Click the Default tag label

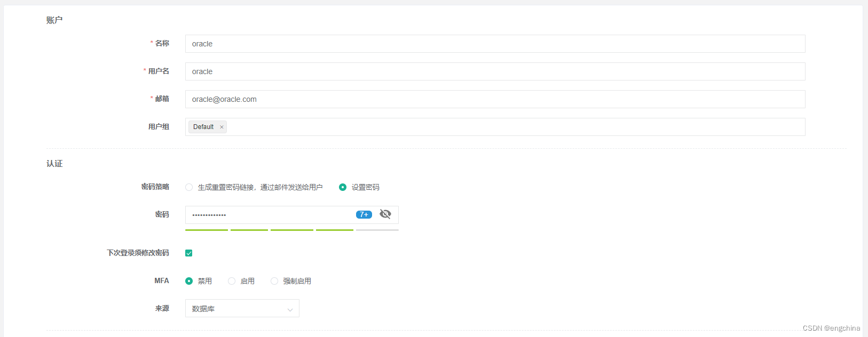[x=203, y=127]
